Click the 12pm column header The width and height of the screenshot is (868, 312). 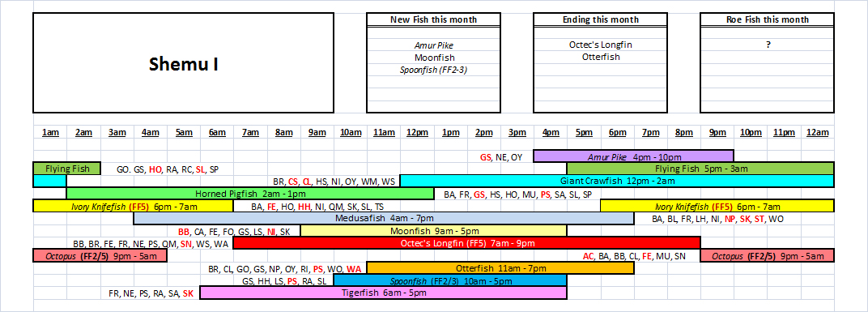coord(417,132)
